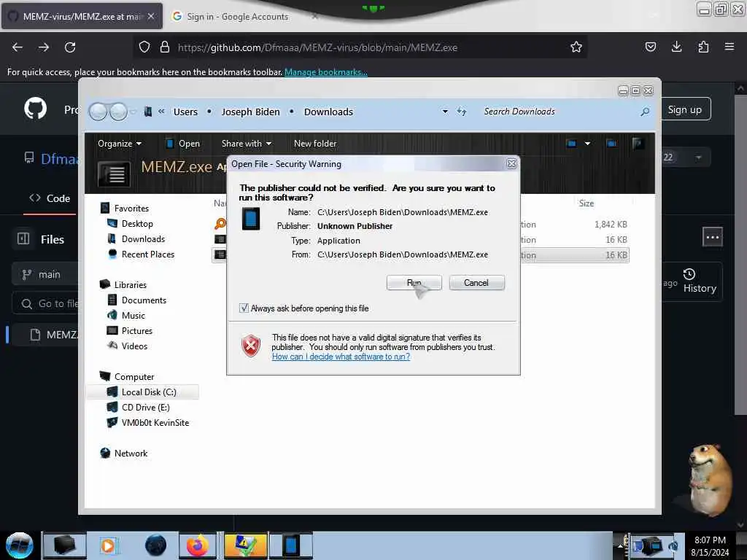Select Downloads in the address breadcrumb
Screen dimensions: 747x560
click(x=328, y=112)
